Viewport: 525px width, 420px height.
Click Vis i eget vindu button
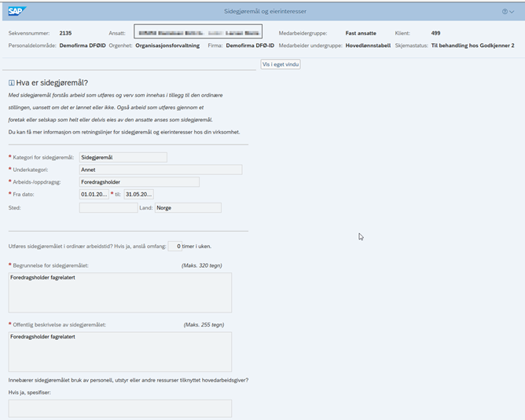coord(281,64)
